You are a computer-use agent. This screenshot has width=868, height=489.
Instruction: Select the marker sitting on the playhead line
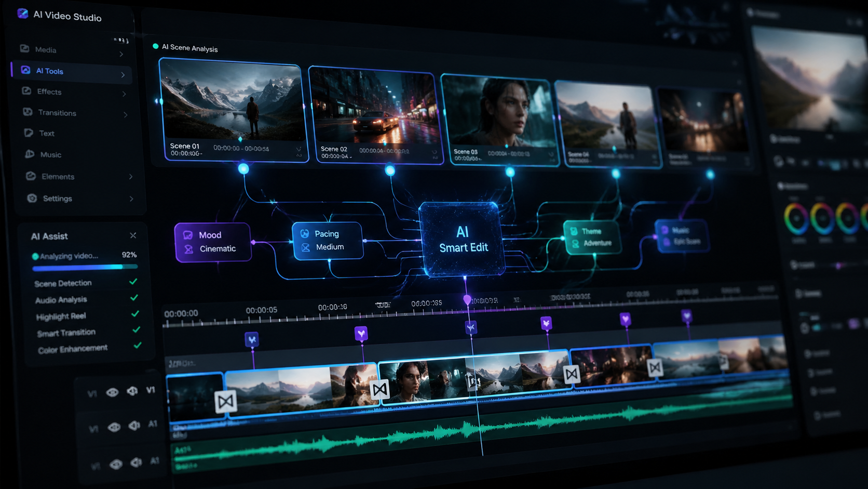tap(471, 327)
